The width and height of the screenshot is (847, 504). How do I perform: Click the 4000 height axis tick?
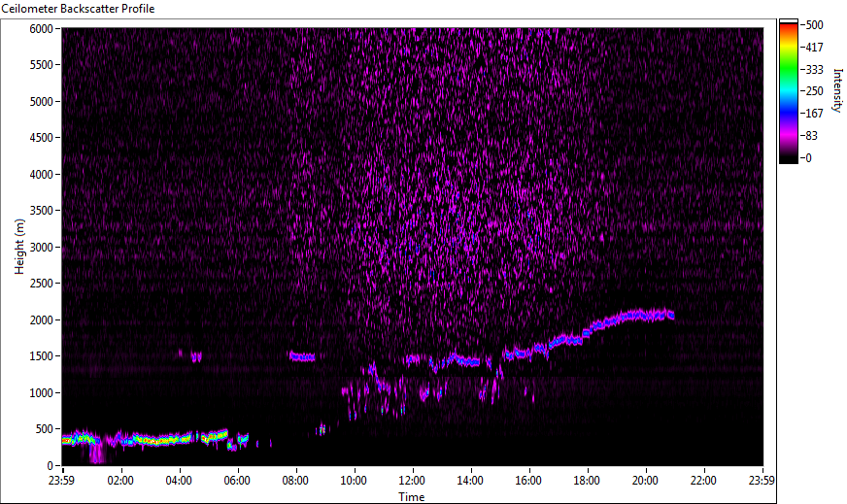[x=42, y=175]
